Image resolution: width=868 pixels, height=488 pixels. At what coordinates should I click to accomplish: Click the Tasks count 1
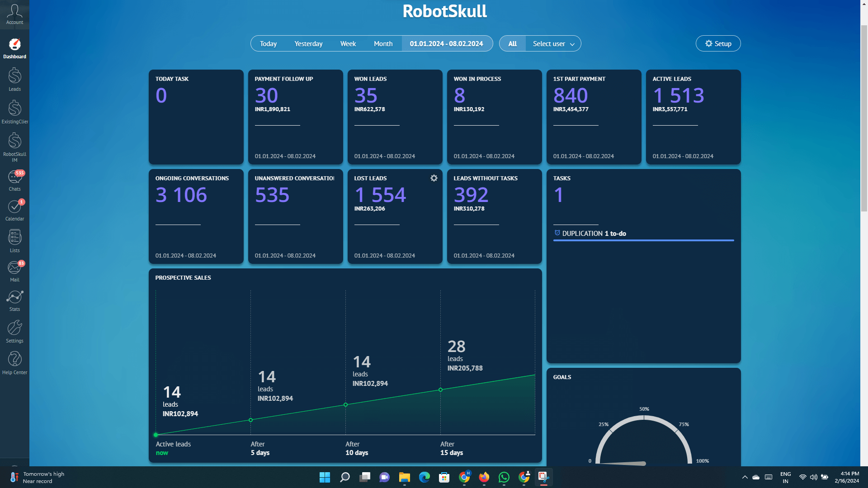point(559,195)
